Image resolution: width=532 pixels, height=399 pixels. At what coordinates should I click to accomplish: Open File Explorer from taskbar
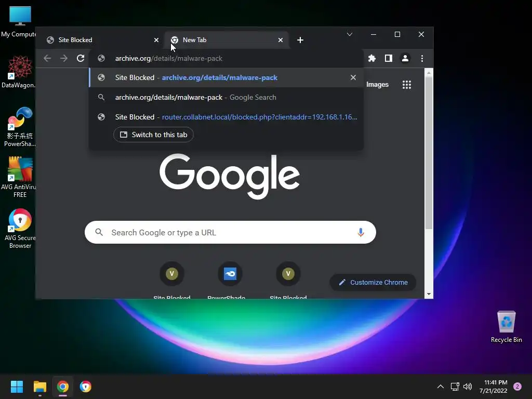point(39,387)
